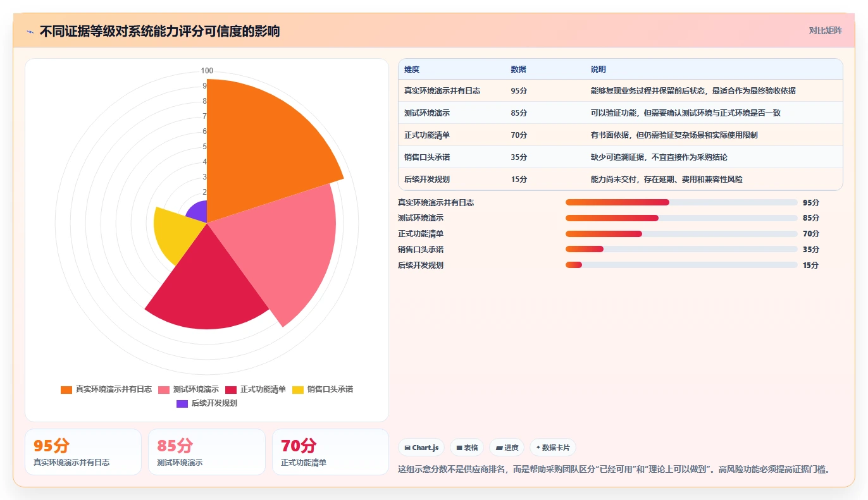Click the 进度 chip
Viewport: 868px width, 500px height.
pos(507,448)
